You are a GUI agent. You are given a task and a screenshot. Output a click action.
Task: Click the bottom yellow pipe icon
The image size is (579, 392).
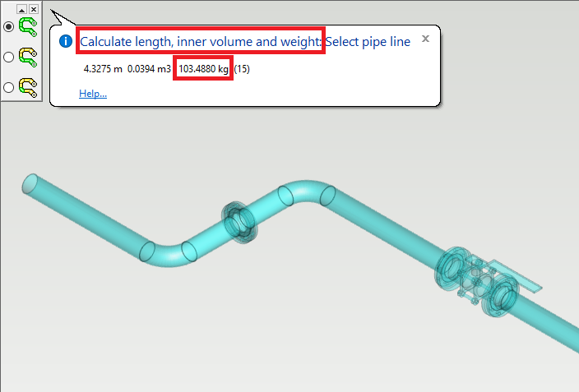pyautogui.click(x=28, y=88)
